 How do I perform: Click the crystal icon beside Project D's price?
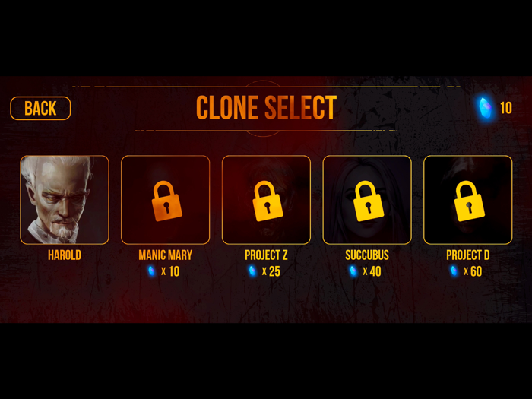[x=454, y=271]
